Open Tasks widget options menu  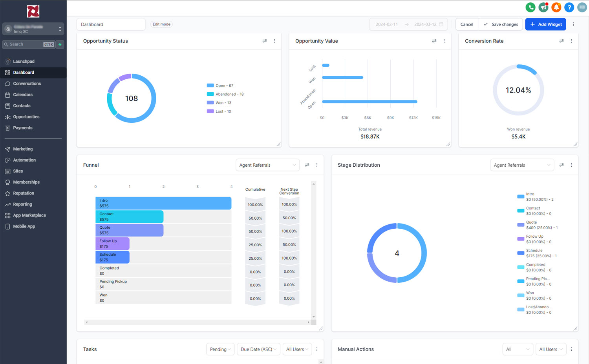[317, 349]
